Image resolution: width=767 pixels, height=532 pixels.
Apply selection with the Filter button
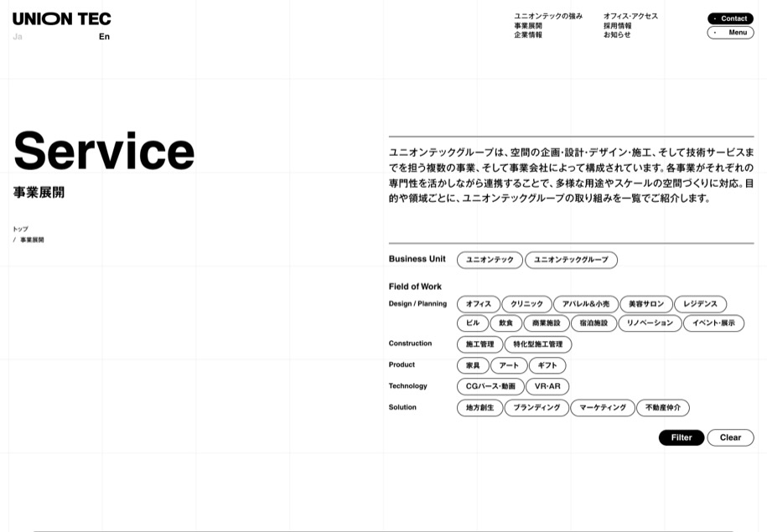coord(681,437)
